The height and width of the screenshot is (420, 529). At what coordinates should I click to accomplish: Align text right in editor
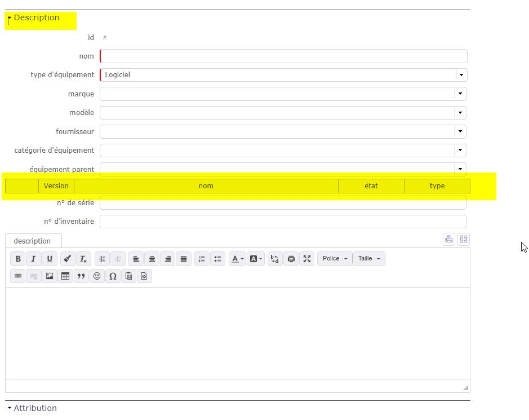pyautogui.click(x=168, y=259)
